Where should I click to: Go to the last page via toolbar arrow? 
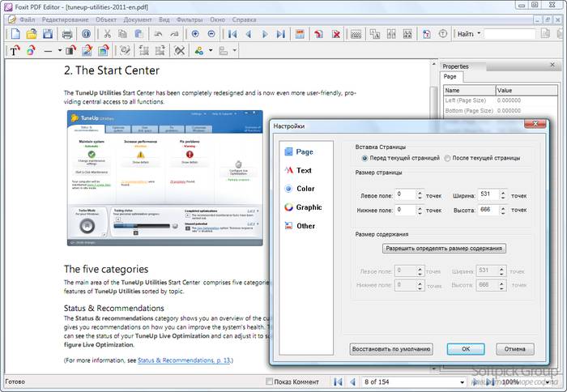pos(280,34)
